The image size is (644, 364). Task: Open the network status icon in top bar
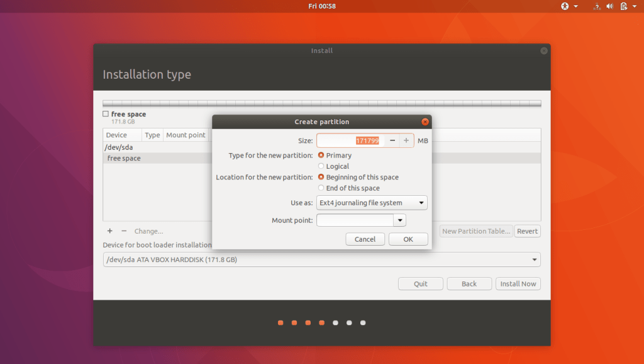pyautogui.click(x=596, y=6)
